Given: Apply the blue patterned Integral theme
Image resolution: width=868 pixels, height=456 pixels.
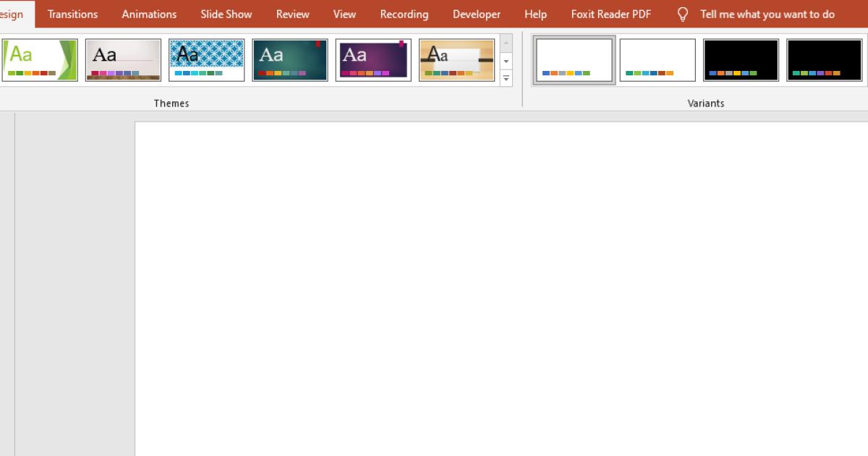Looking at the screenshot, I should pyautogui.click(x=206, y=59).
